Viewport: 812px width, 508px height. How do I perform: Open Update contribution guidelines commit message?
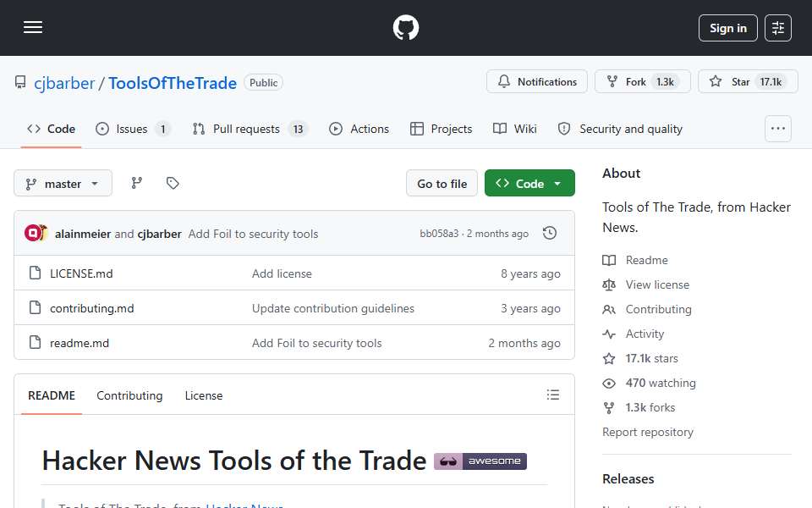click(x=333, y=308)
